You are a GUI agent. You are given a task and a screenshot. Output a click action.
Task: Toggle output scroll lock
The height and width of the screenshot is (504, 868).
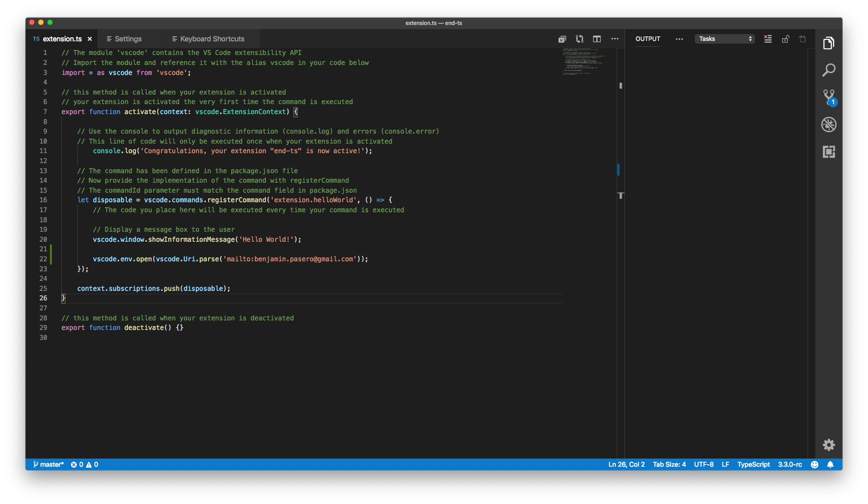pyautogui.click(x=785, y=39)
